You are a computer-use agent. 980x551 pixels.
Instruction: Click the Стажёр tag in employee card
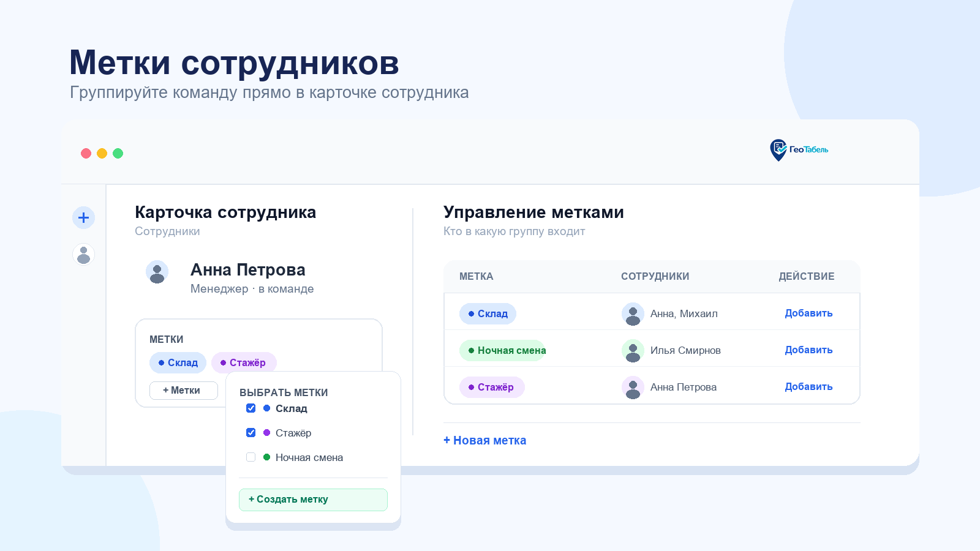click(x=244, y=362)
